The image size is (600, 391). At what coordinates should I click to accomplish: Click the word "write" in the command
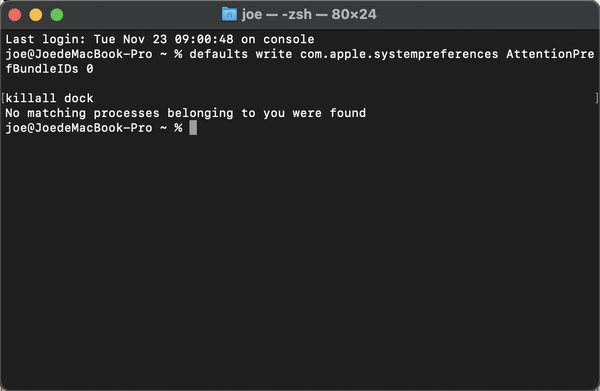(x=274, y=54)
